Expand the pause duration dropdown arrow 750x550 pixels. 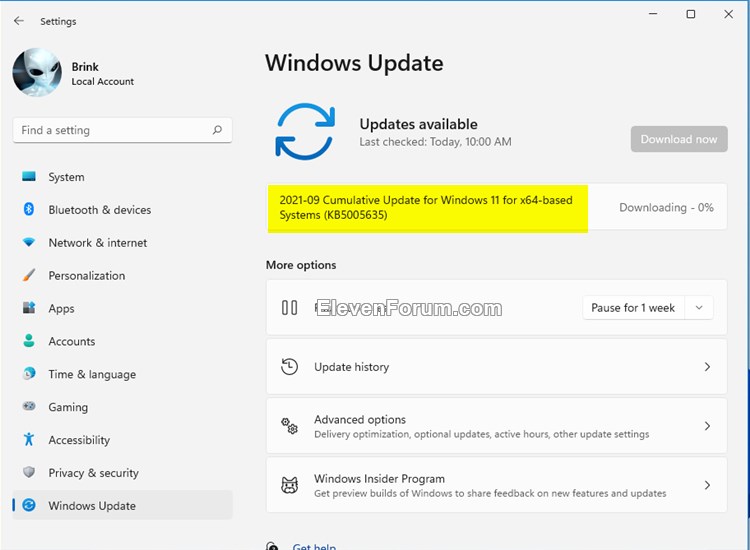click(699, 308)
